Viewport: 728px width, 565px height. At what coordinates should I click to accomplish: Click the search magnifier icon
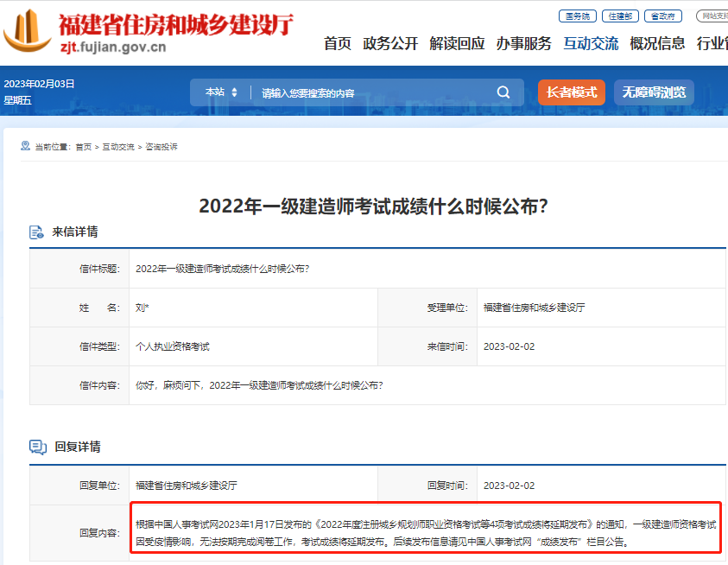pos(503,92)
